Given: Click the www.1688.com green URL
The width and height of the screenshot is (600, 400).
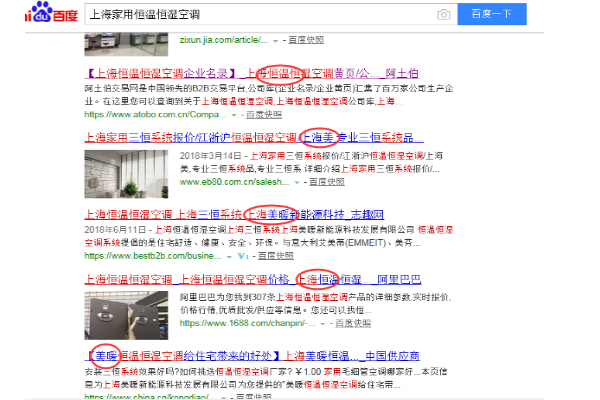Looking at the screenshot, I should click(247, 323).
